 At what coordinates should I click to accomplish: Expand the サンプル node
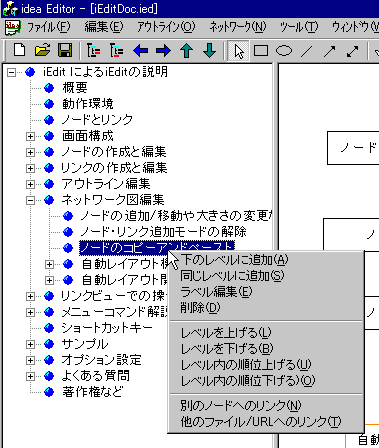[x=30, y=344]
